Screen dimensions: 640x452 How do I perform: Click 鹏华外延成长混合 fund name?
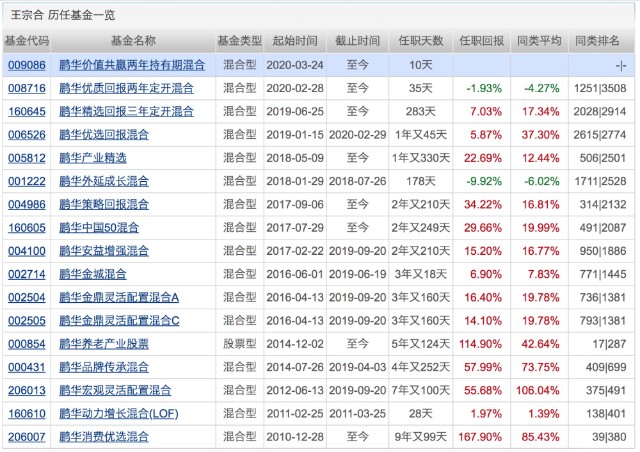coord(104,180)
